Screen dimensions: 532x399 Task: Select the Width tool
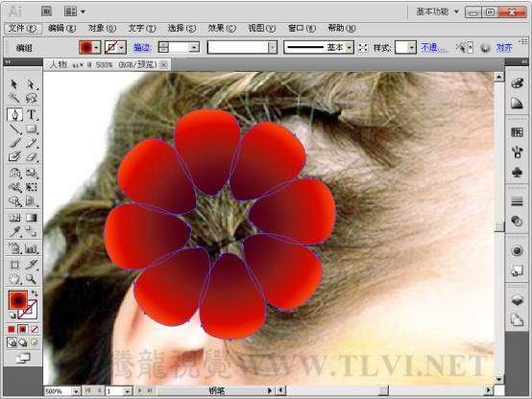14,187
